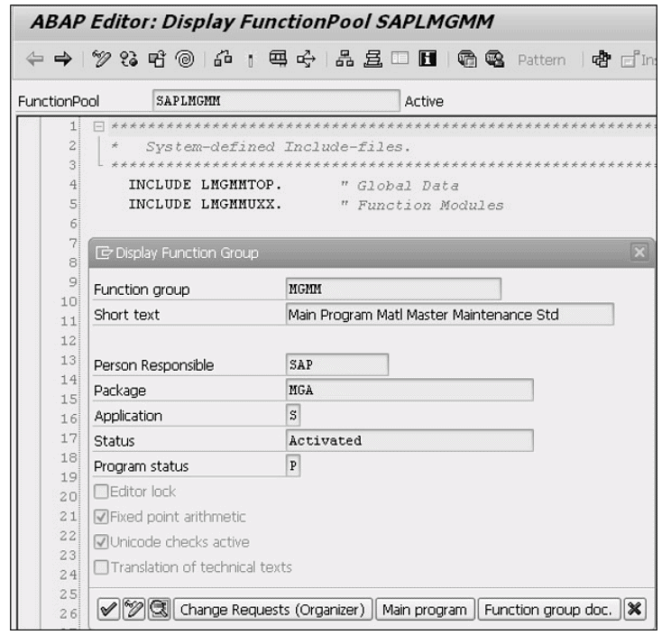Viewport: 662px width, 644px height.
Task: Click the Function group field MGMM
Action: [x=393, y=290]
